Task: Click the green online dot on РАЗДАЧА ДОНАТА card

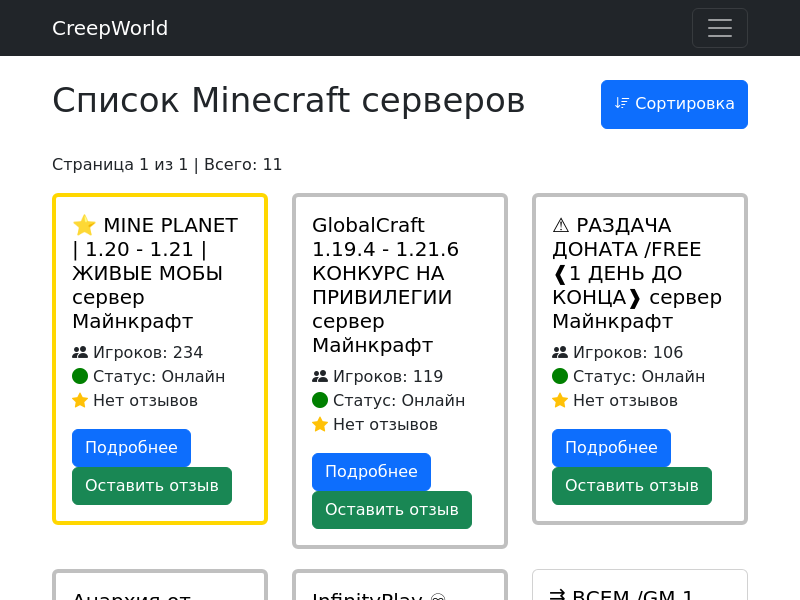Action: 560,376
